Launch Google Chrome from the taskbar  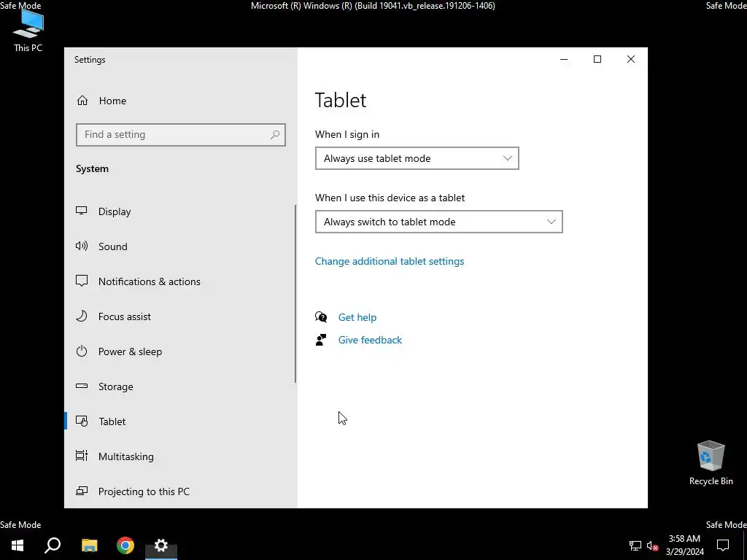pos(125,545)
